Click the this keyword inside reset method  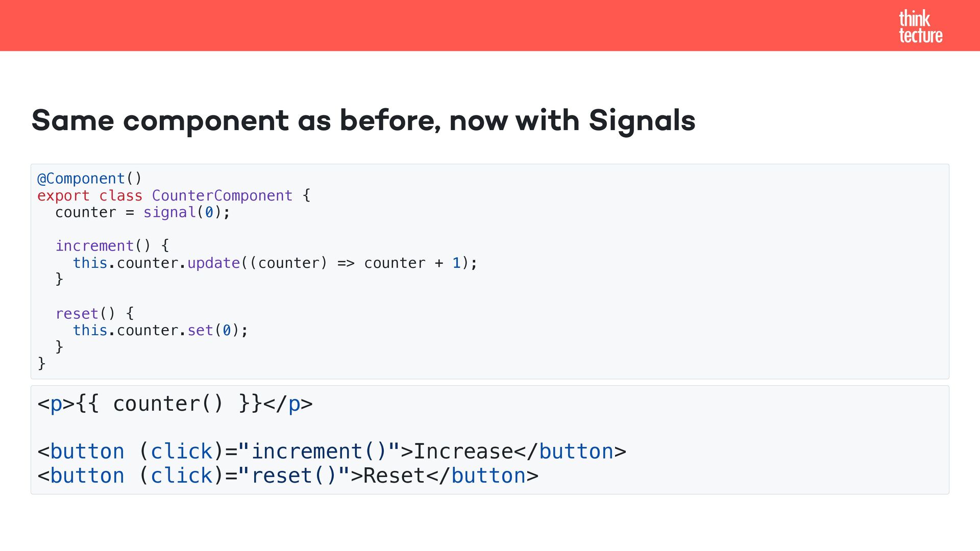[90, 330]
